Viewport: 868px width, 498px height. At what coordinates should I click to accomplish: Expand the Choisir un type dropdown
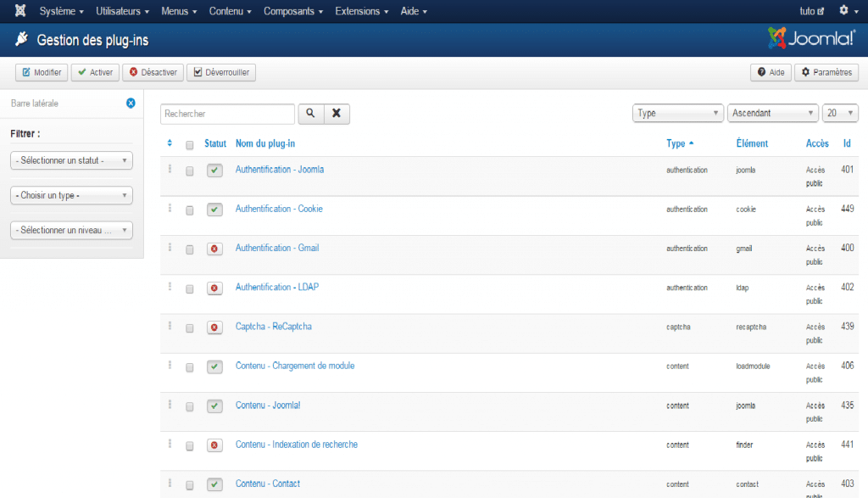[x=72, y=195]
